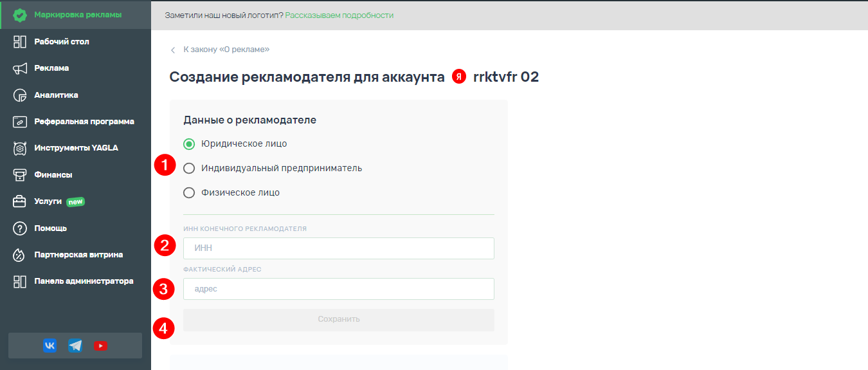868x370 pixels.
Task: Click the text Заметили наш новый логотип?
Action: (224, 15)
